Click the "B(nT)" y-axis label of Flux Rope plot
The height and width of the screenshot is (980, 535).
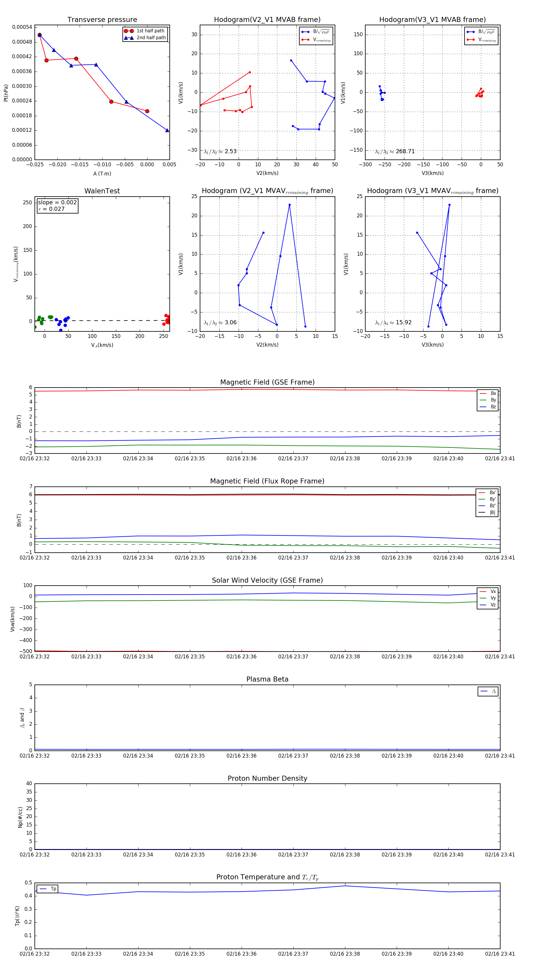click(19, 520)
